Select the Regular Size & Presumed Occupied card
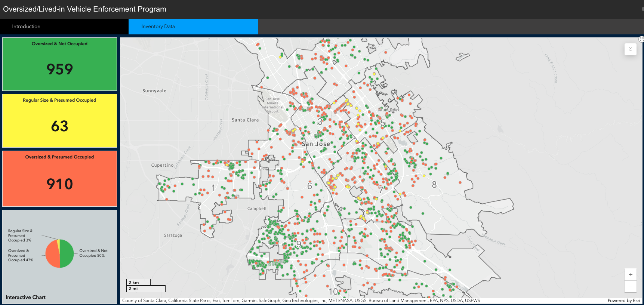The height and width of the screenshot is (305, 644). pyautogui.click(x=60, y=121)
